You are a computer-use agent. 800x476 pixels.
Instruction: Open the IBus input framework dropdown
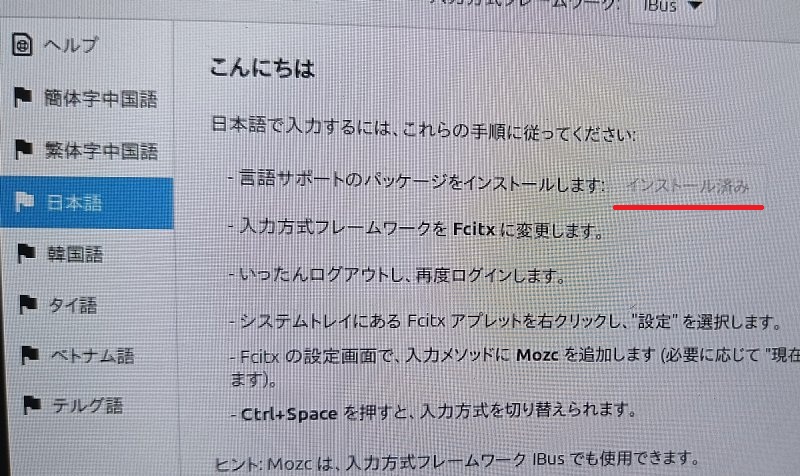pos(671,7)
